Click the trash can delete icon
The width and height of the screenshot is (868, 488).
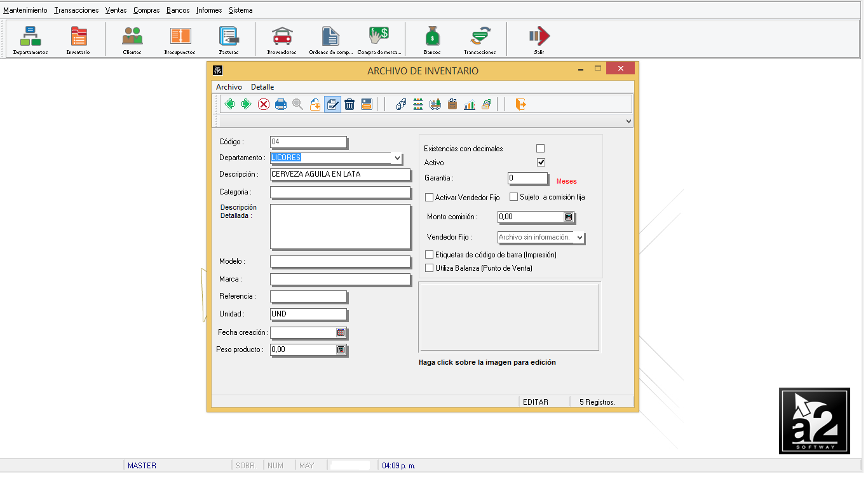click(x=349, y=104)
